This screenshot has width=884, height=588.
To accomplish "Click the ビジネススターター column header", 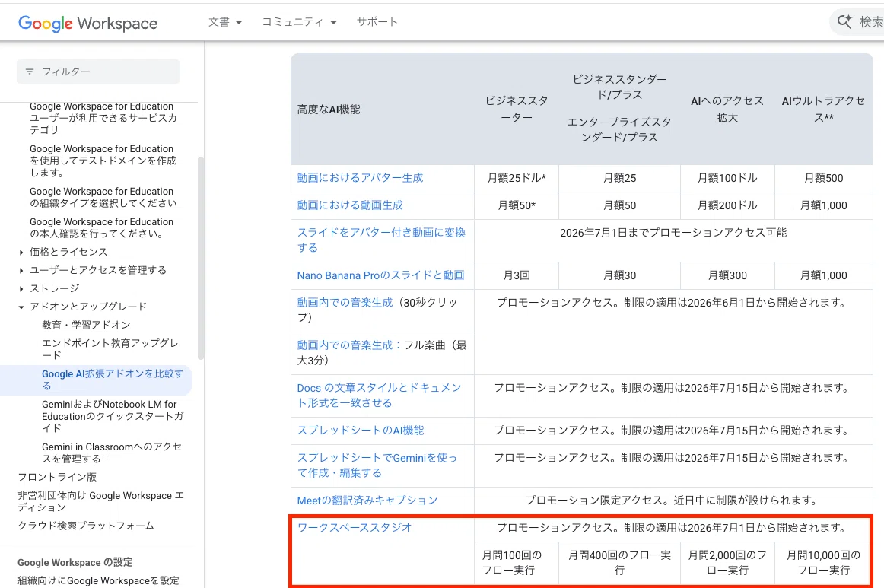I will tap(517, 110).
